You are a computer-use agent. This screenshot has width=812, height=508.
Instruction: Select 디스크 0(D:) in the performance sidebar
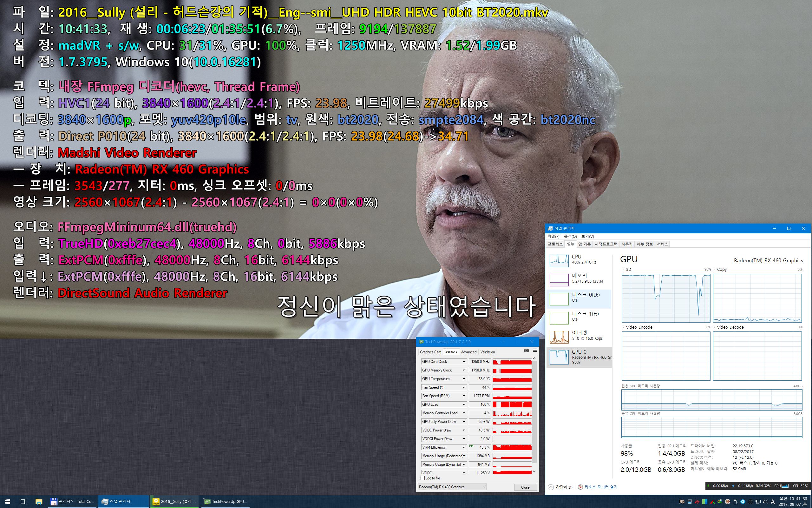point(579,299)
